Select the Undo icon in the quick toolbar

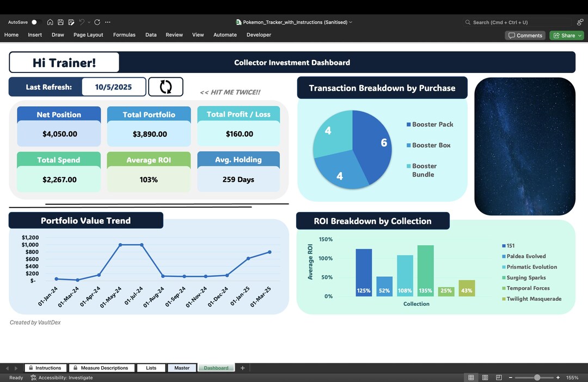[82, 22]
